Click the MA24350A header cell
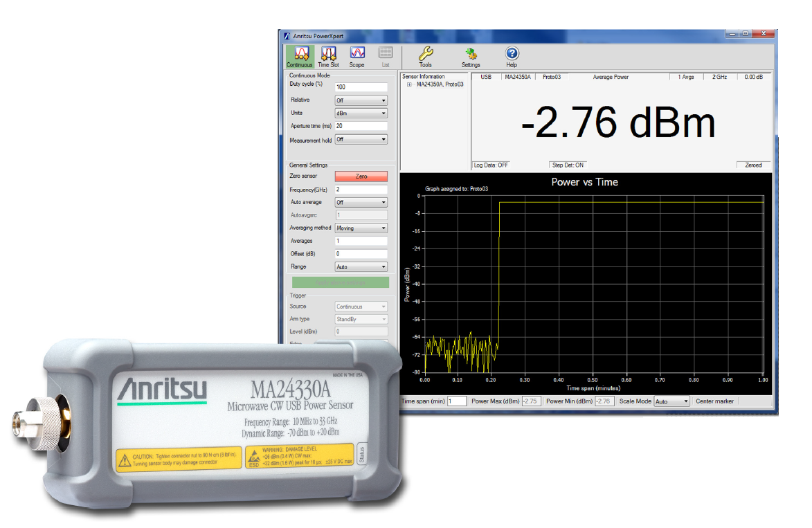 coord(518,77)
